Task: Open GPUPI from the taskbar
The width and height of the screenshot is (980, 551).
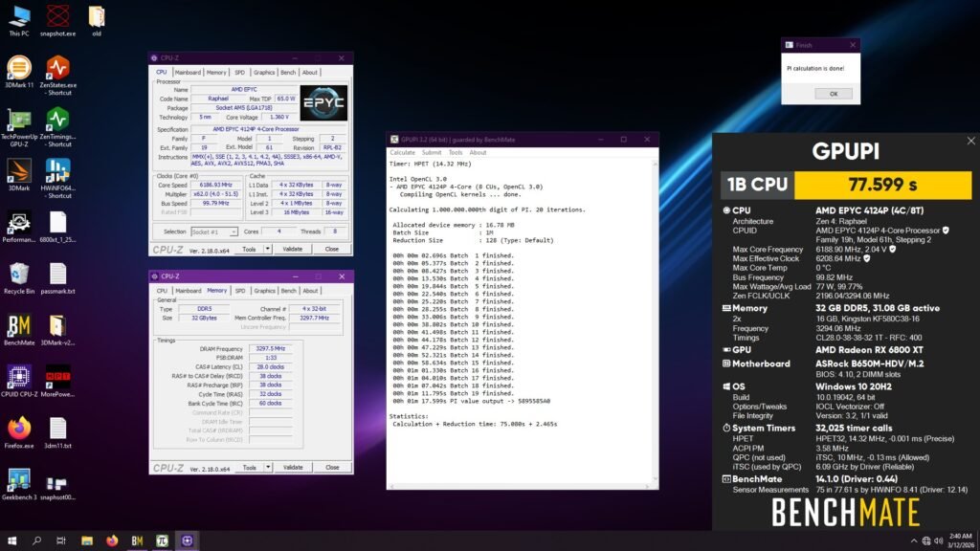Action: point(162,541)
